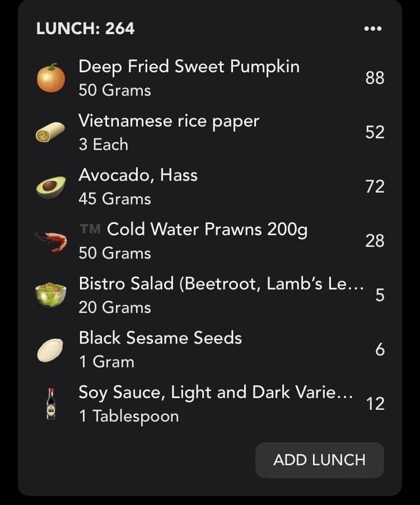
Task: Tap the avocado food icon
Action: [51, 187]
